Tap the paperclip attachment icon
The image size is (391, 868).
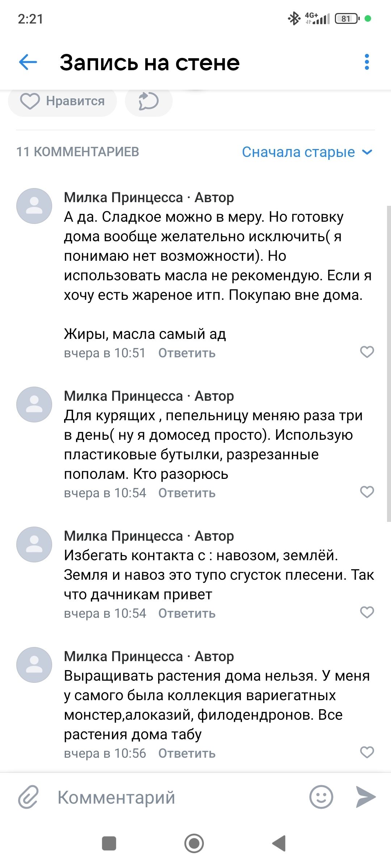tap(28, 797)
